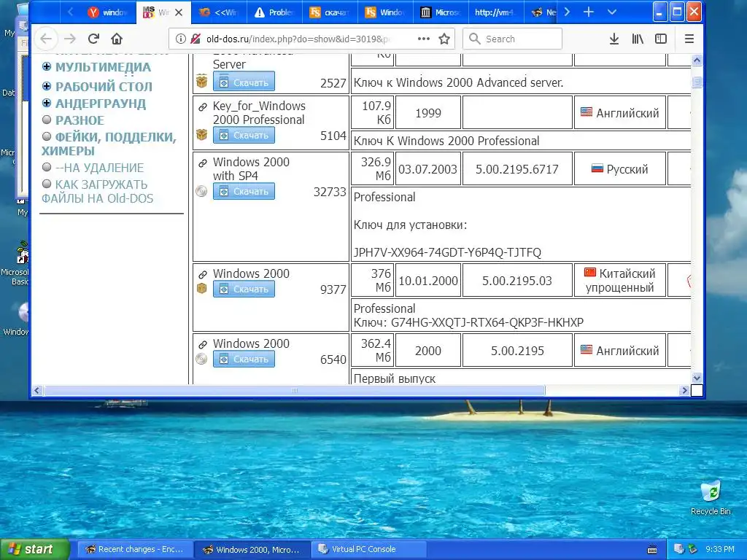Image resolution: width=747 pixels, height=560 pixels.
Task: Click Скачать for Windows 2000 Advanced Server
Action: pos(244,82)
